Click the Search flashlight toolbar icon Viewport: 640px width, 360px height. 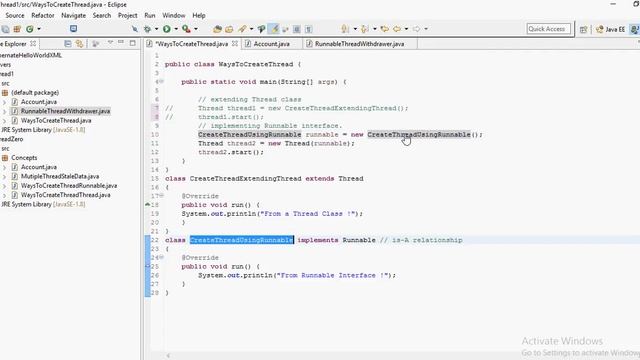tap(242, 29)
